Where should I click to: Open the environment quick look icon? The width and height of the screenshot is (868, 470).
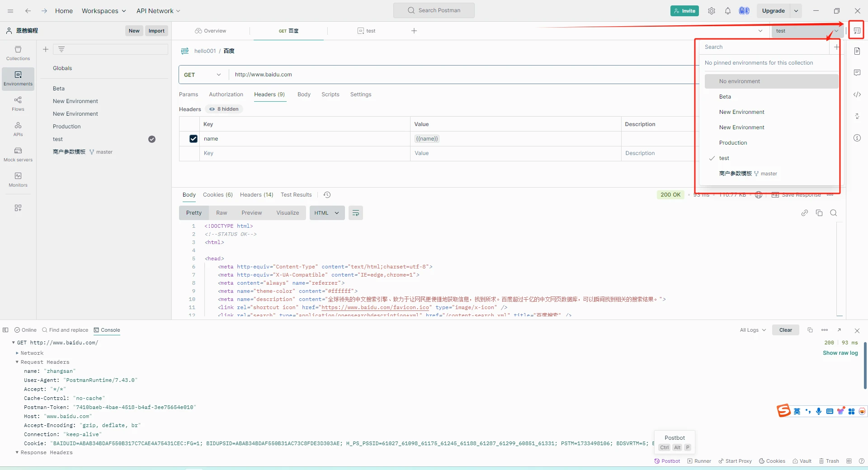pyautogui.click(x=857, y=31)
